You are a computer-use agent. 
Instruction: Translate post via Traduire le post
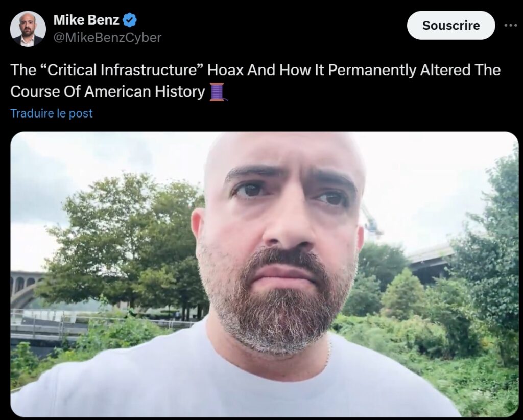[52, 113]
